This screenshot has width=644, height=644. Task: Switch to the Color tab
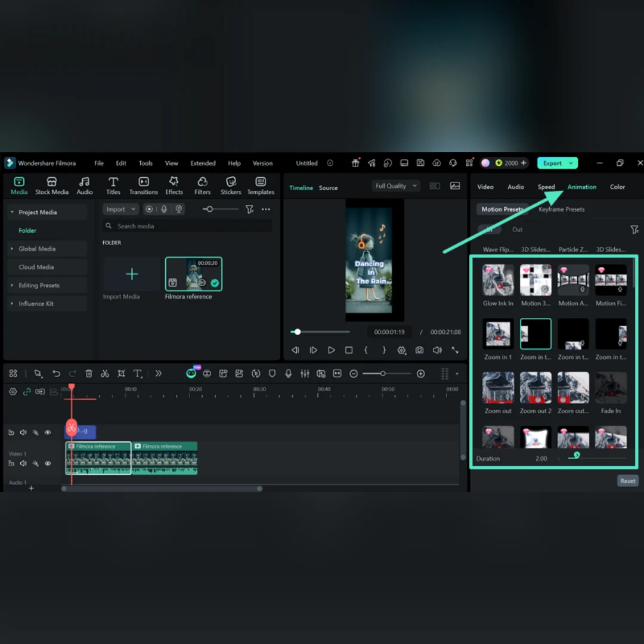pyautogui.click(x=617, y=187)
